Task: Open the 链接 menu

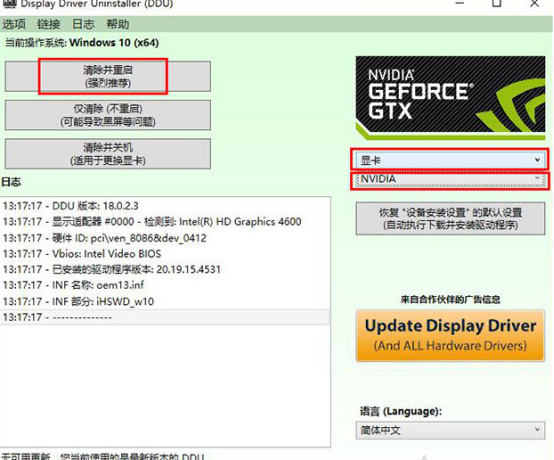Action: (49, 24)
